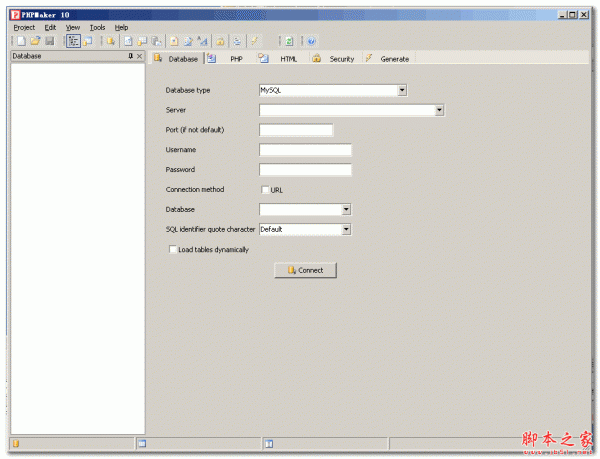Image resolution: width=600 pixels, height=459 pixels.
Task: Click the database connect toolbar icon
Action: tap(111, 41)
